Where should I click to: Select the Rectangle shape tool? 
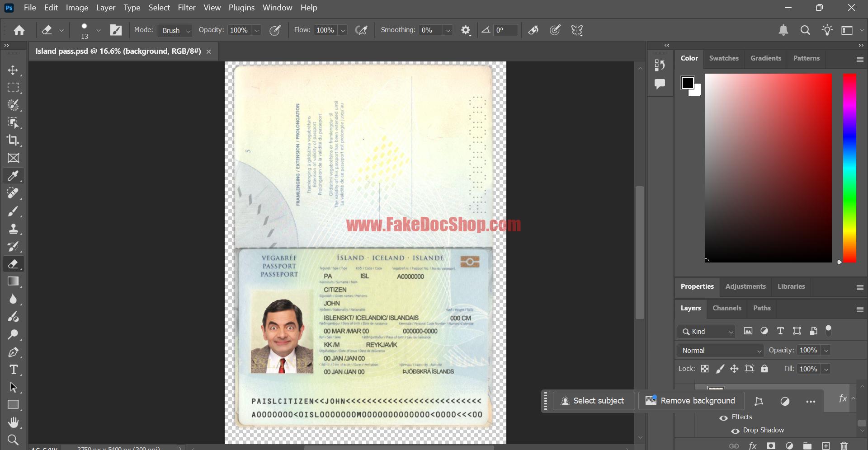click(x=13, y=405)
